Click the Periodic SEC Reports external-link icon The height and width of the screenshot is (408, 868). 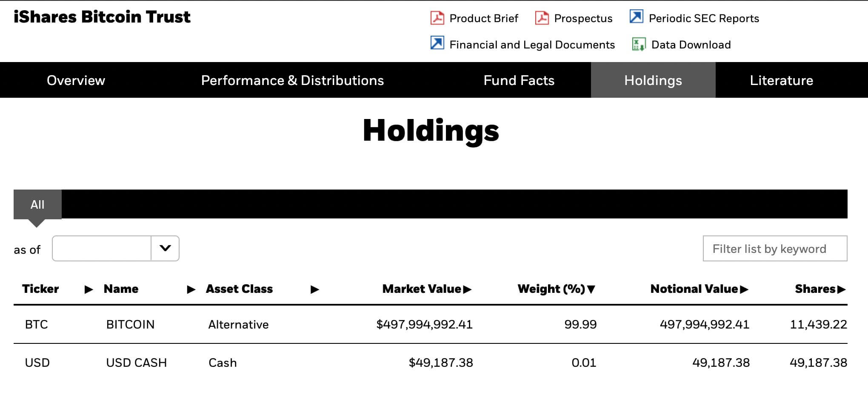[636, 17]
